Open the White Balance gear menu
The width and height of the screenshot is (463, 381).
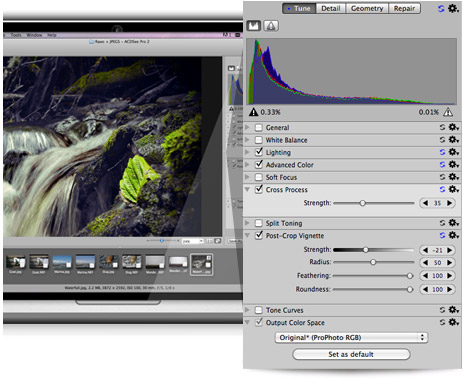[x=454, y=140]
